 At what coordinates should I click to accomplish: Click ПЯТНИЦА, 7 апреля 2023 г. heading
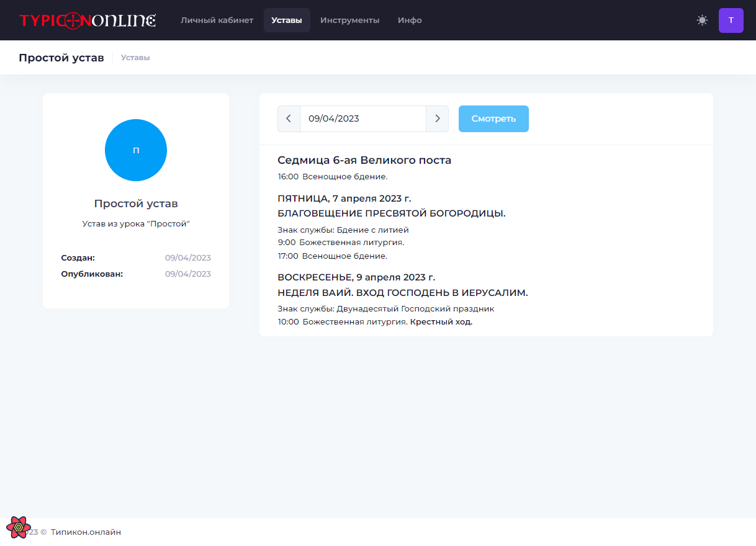coord(344,199)
